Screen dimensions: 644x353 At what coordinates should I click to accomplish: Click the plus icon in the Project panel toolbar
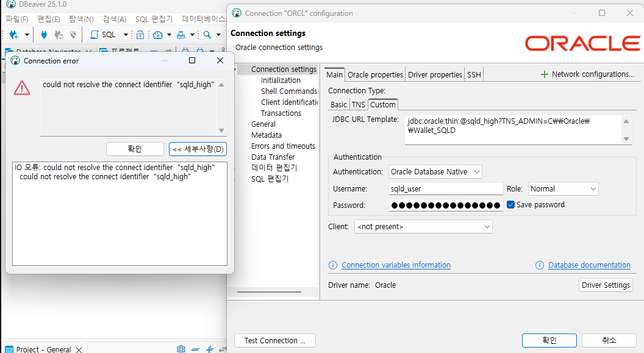click(209, 349)
